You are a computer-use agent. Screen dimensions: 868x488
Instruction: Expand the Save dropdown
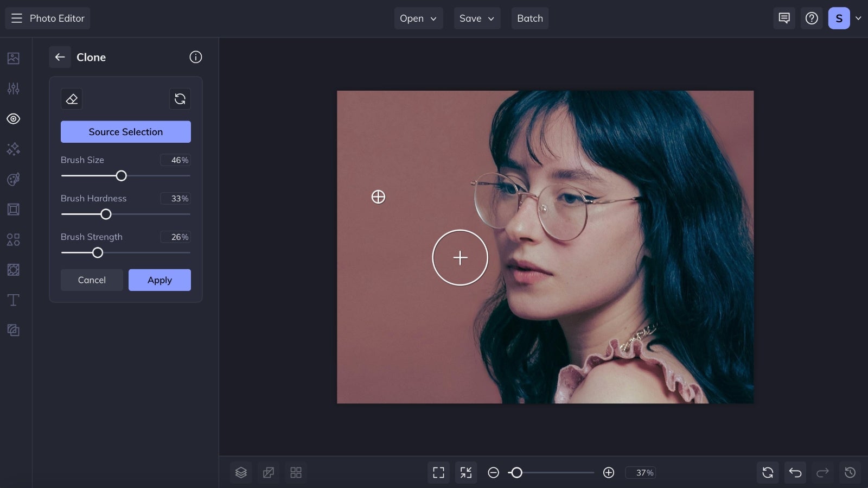tap(477, 18)
